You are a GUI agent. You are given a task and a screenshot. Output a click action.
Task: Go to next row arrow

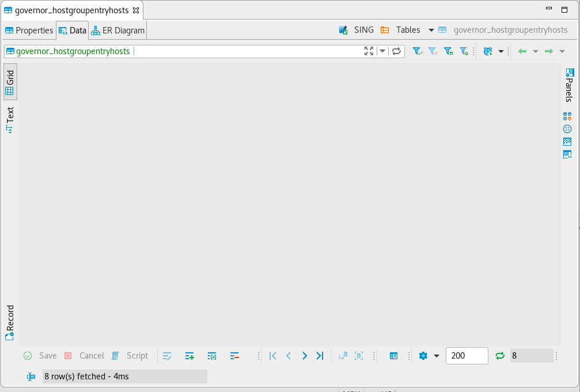tap(305, 356)
